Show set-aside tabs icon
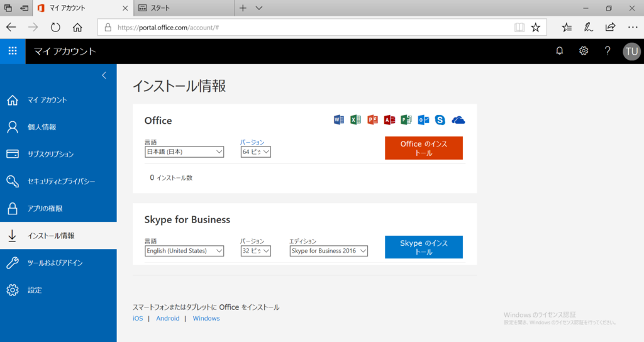Viewport: 644px width, 342px height. tap(8, 8)
